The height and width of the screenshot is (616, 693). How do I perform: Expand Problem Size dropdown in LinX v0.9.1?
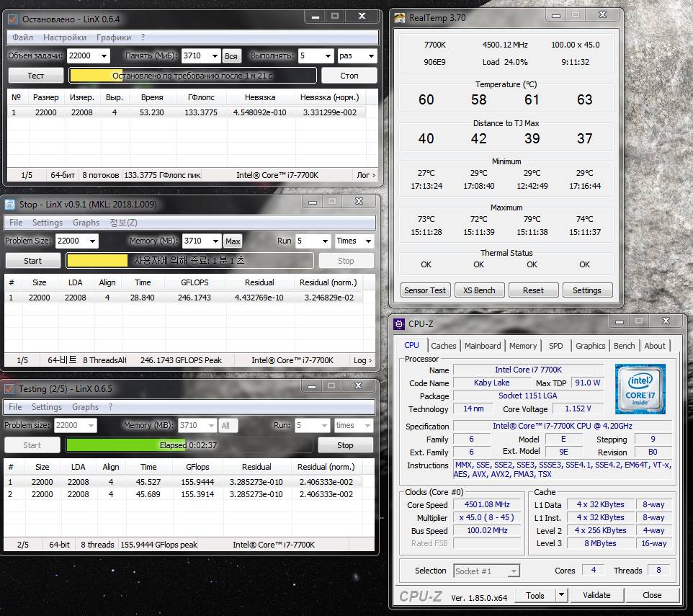[92, 241]
